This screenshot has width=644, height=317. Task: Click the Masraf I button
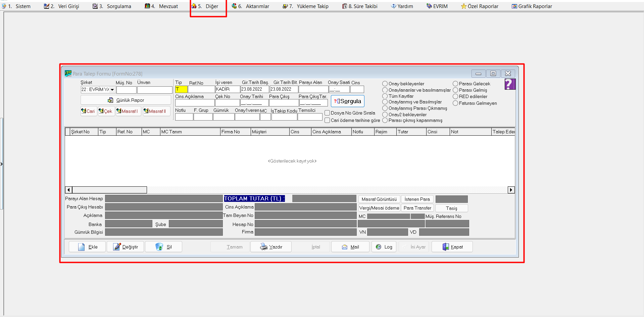[128, 111]
